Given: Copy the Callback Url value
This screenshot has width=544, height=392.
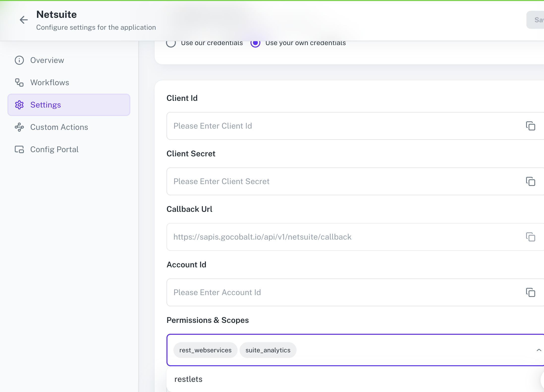Looking at the screenshot, I should click(x=530, y=237).
